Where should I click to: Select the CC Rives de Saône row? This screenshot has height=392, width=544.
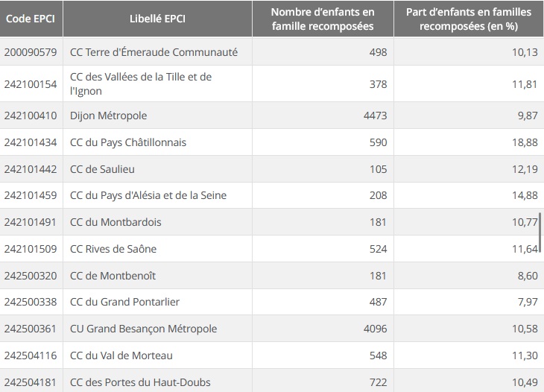coord(113,249)
